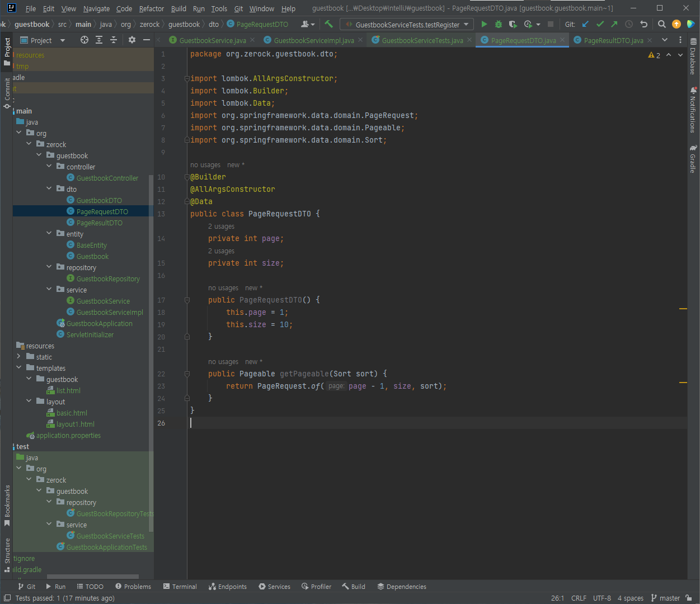This screenshot has width=700, height=604.
Task: Run the GuestbookServiceTests.testRegister configuration
Action: coord(484,24)
